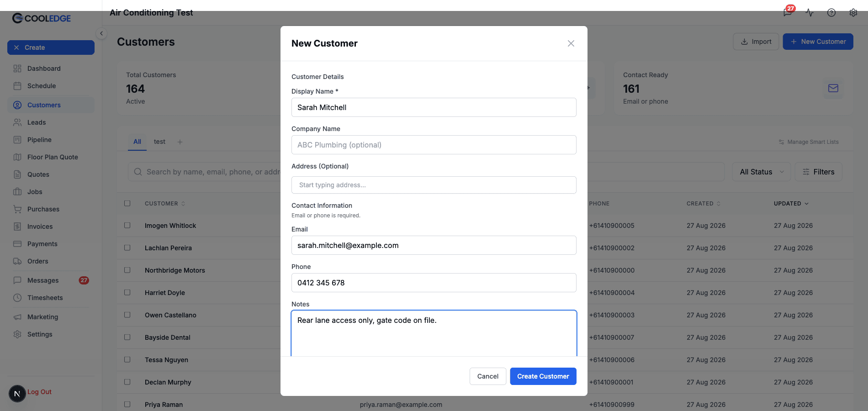This screenshot has height=411, width=868.
Task: Check the box for Harriet Doyle
Action: (127, 292)
